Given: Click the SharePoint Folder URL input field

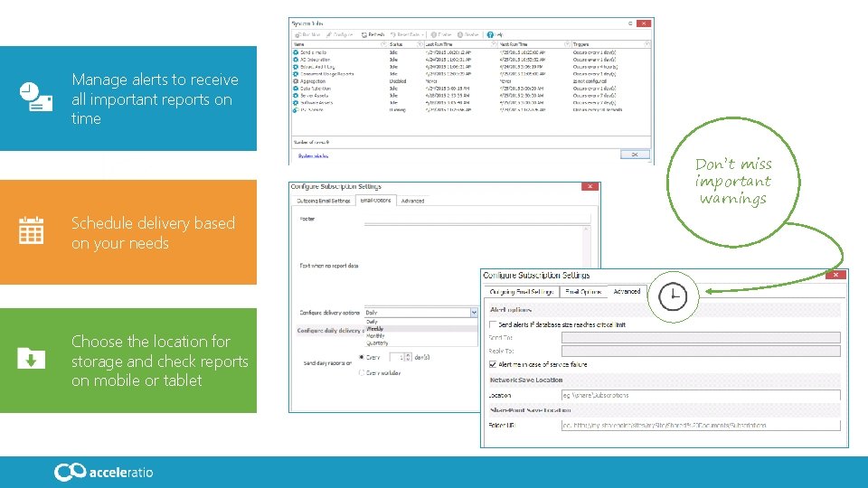Looking at the screenshot, I should 701,425.
